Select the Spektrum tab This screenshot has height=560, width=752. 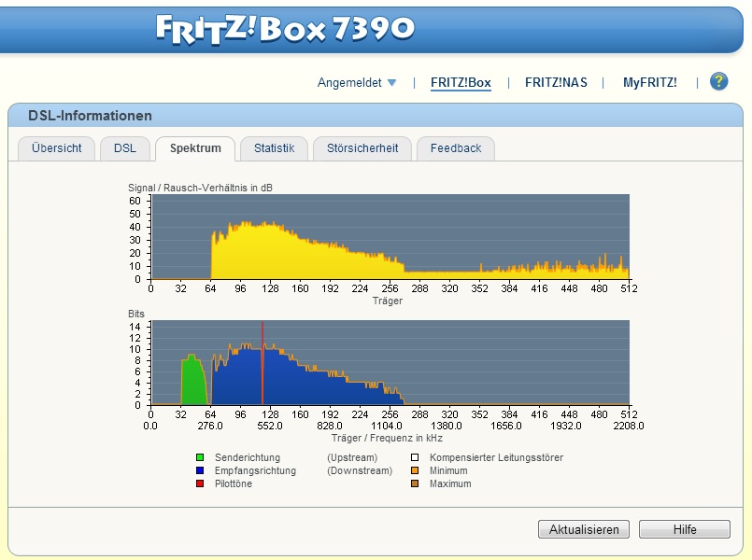(195, 148)
